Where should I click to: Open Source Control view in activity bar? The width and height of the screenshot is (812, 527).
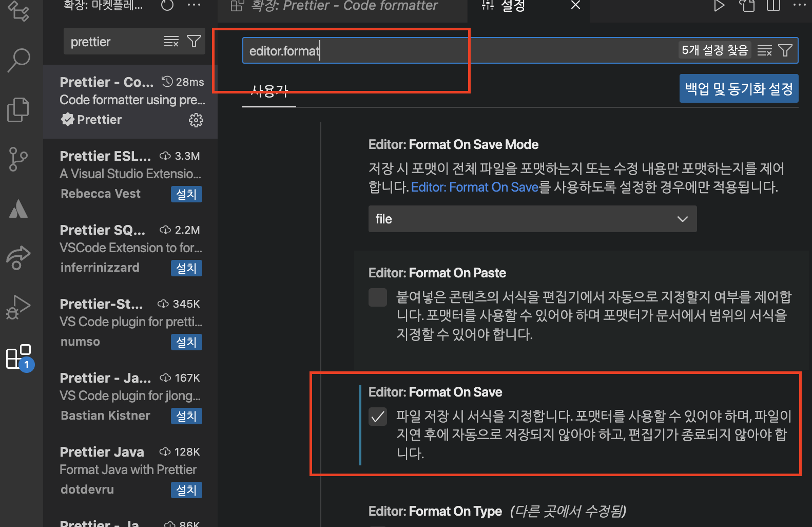click(x=18, y=159)
